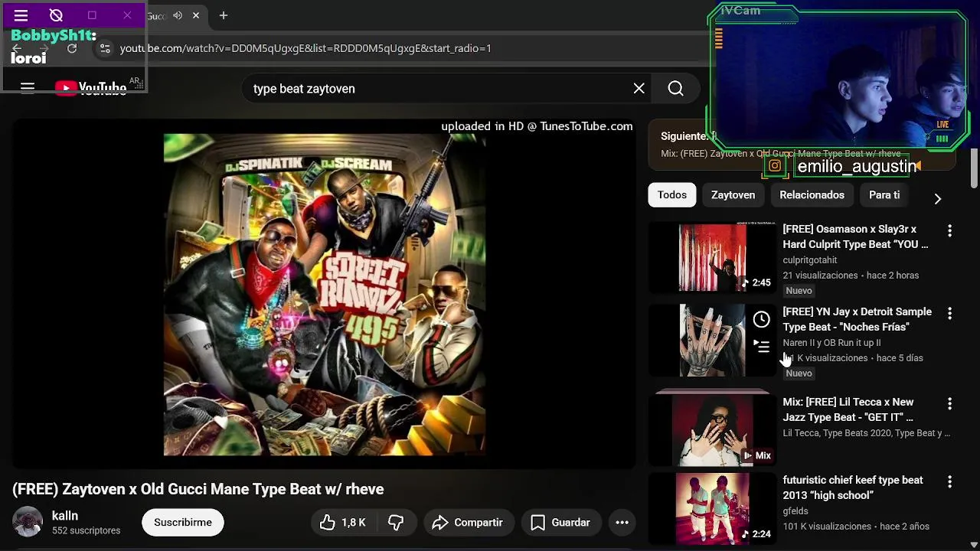Open overlay window hamburger menu
The image size is (980, 551).
coord(21,15)
